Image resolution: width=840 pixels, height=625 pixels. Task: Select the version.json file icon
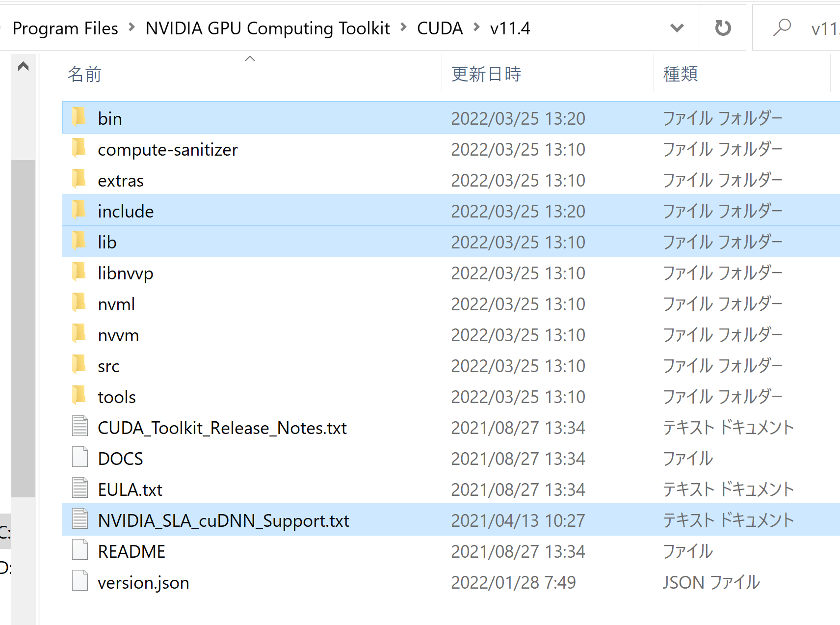(x=80, y=581)
